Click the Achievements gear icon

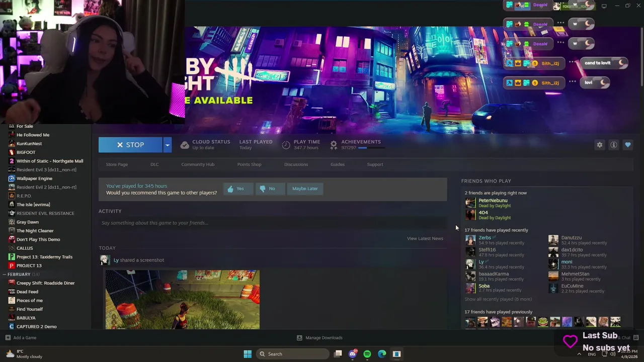click(x=333, y=145)
